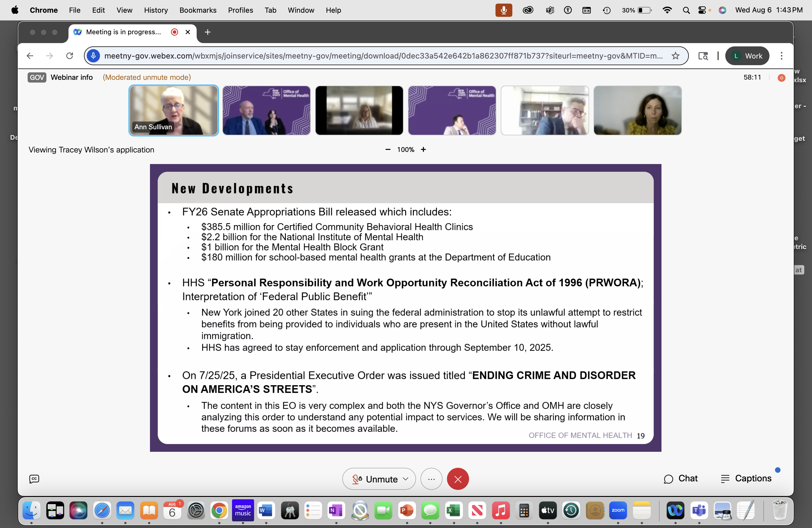This screenshot has height=528, width=812.
Task: Open the Bookmarks menu
Action: pos(197,10)
